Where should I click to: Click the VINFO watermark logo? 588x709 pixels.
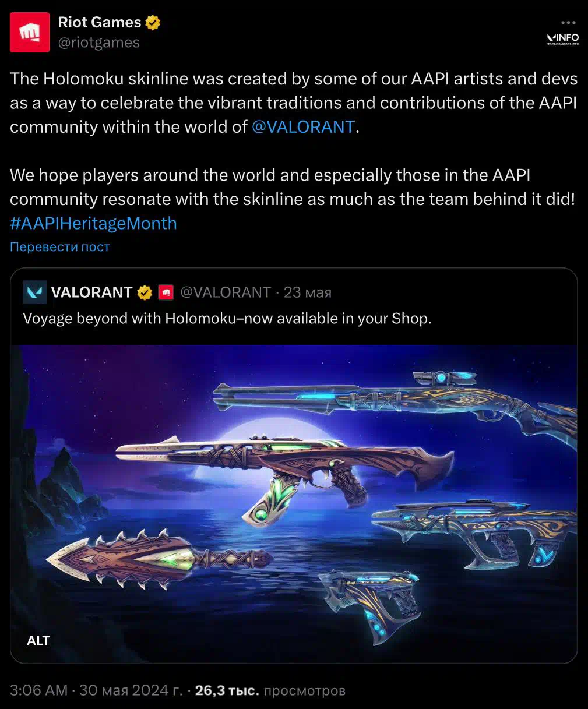click(562, 39)
